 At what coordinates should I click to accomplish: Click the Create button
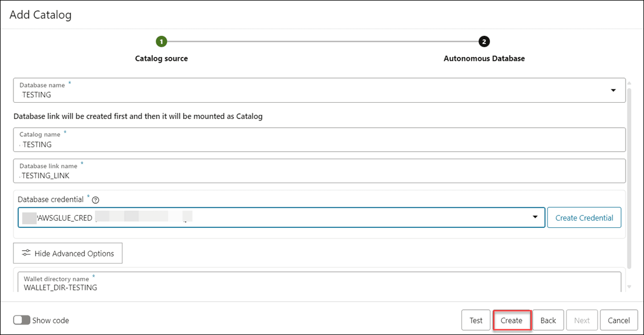(511, 320)
